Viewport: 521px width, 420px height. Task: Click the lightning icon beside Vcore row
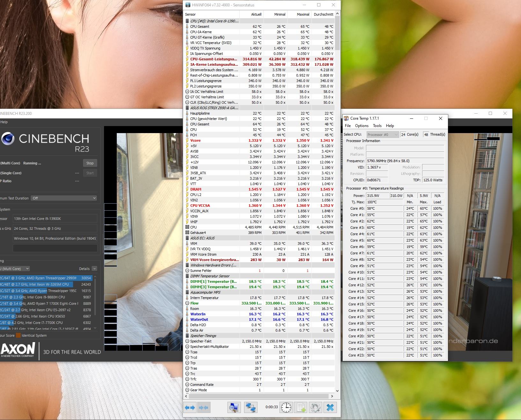(x=187, y=140)
